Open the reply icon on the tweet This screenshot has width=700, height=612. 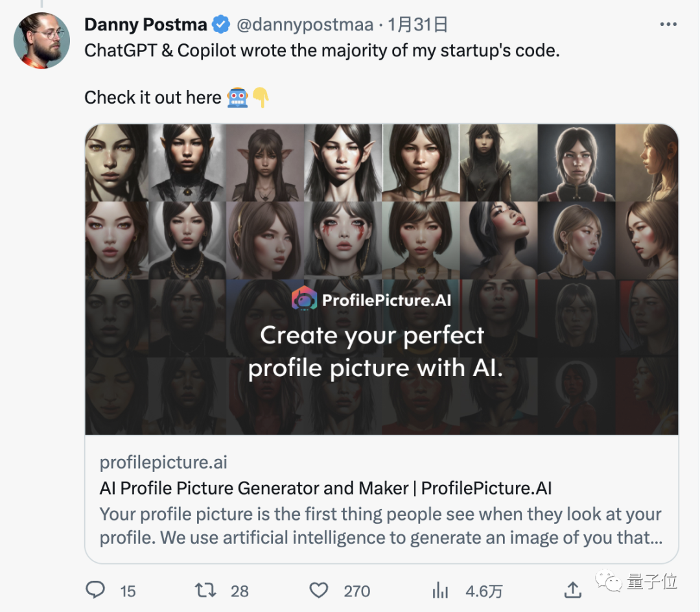coord(96,591)
